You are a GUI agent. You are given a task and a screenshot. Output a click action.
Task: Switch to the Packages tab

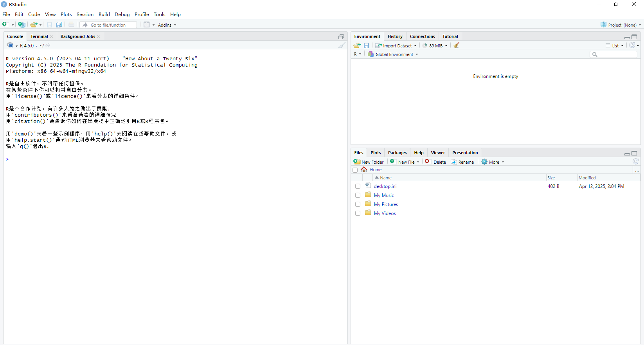[x=397, y=153]
